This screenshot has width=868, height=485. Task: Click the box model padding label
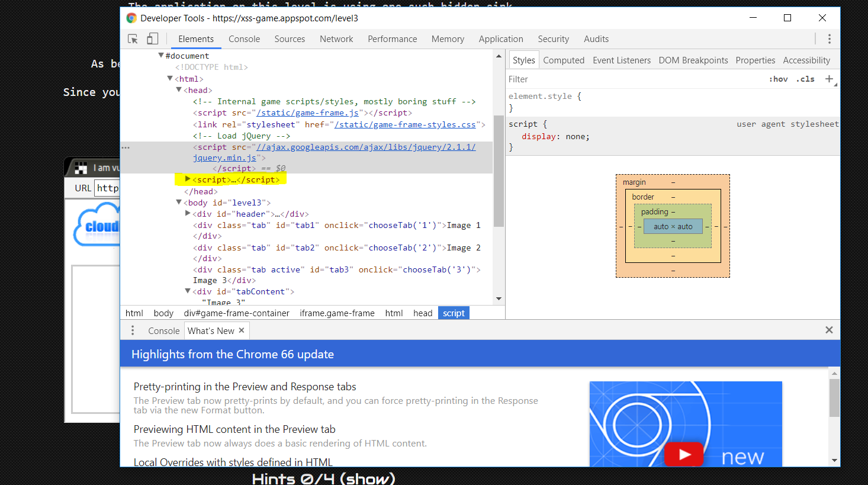pos(654,212)
